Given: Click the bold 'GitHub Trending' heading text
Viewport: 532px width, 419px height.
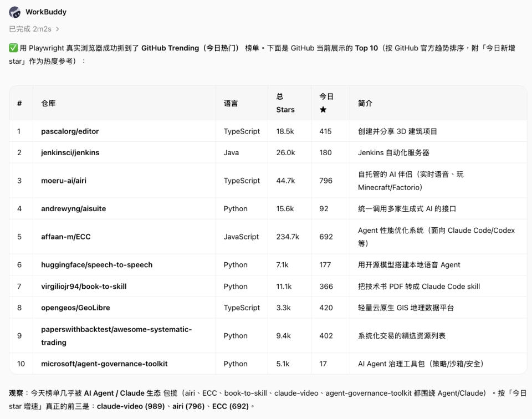Looking at the screenshot, I should 170,48.
